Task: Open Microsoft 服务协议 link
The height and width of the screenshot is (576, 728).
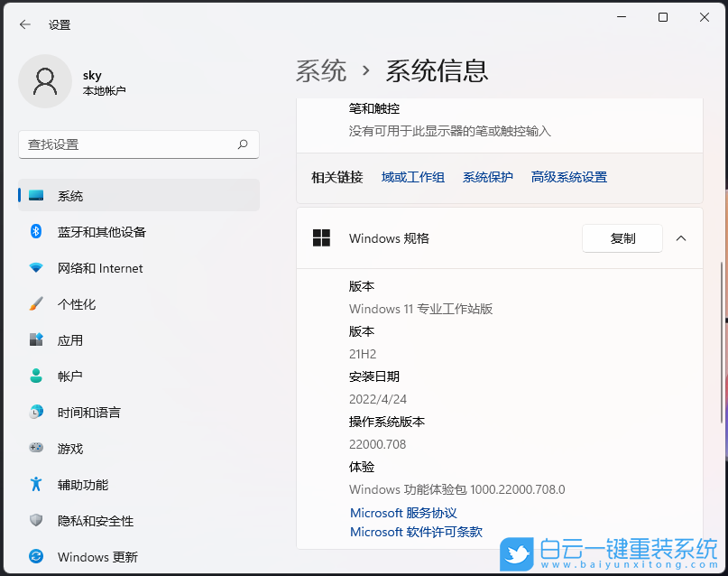Action: coord(402,512)
